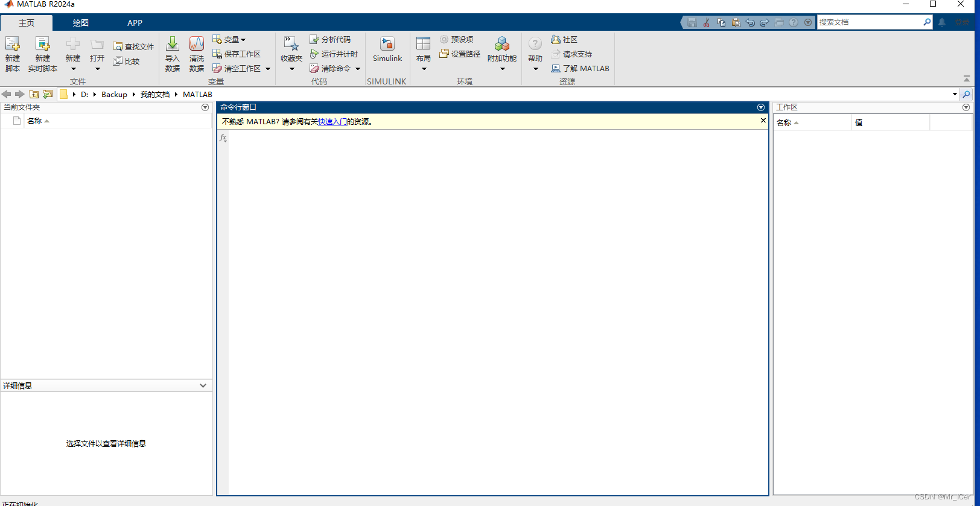Click 请求支持 request support

pyautogui.click(x=571, y=54)
